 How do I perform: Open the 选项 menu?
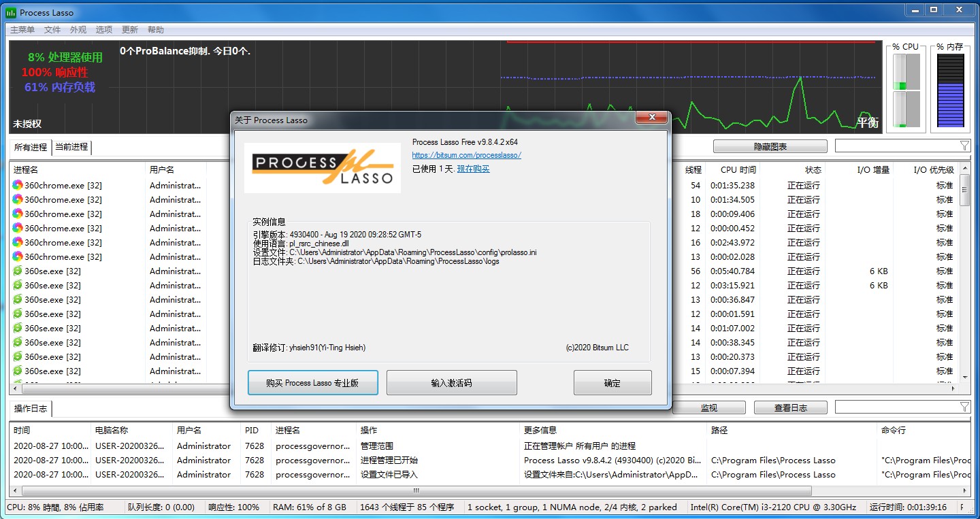104,30
